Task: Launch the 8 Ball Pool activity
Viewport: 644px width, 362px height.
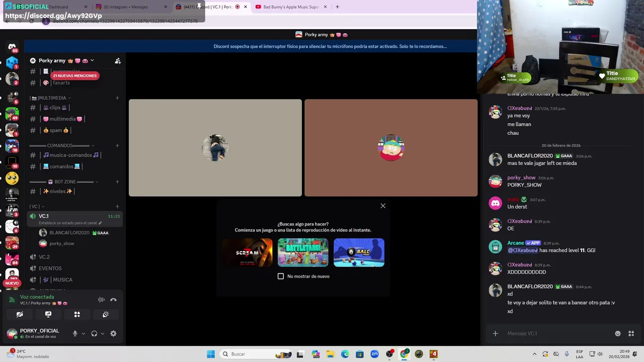Action: pyautogui.click(x=359, y=252)
